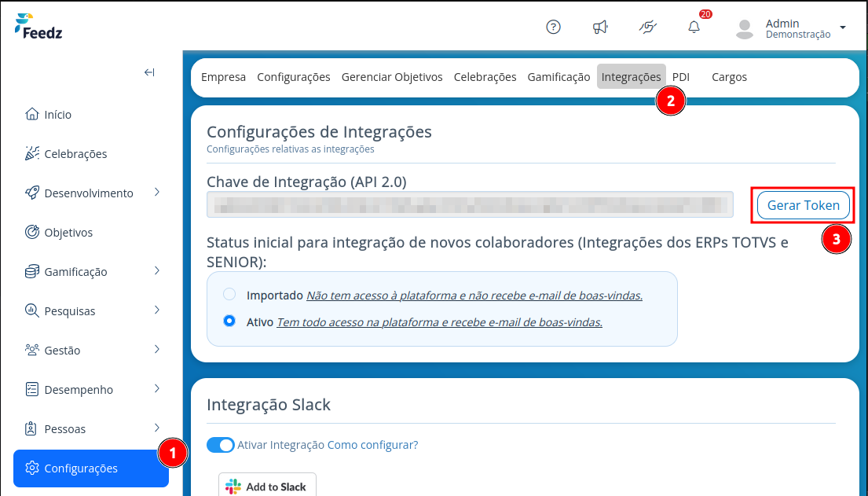Open the PDI tab
Viewport: 868px width, 496px height.
click(681, 77)
